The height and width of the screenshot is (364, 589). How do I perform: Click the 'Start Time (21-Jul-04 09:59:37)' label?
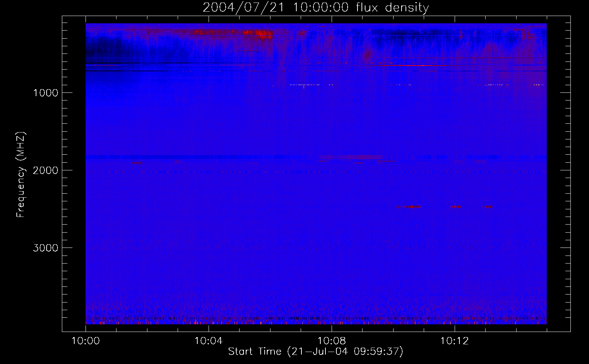click(316, 352)
